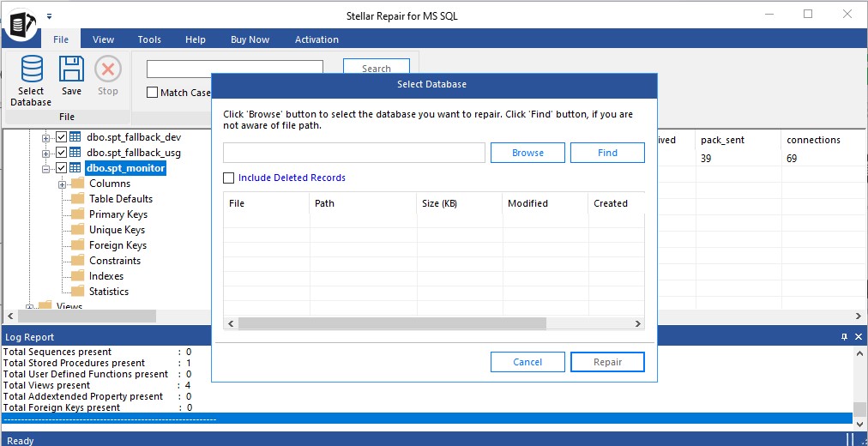Enable Include Deleted Records checkbox

228,178
